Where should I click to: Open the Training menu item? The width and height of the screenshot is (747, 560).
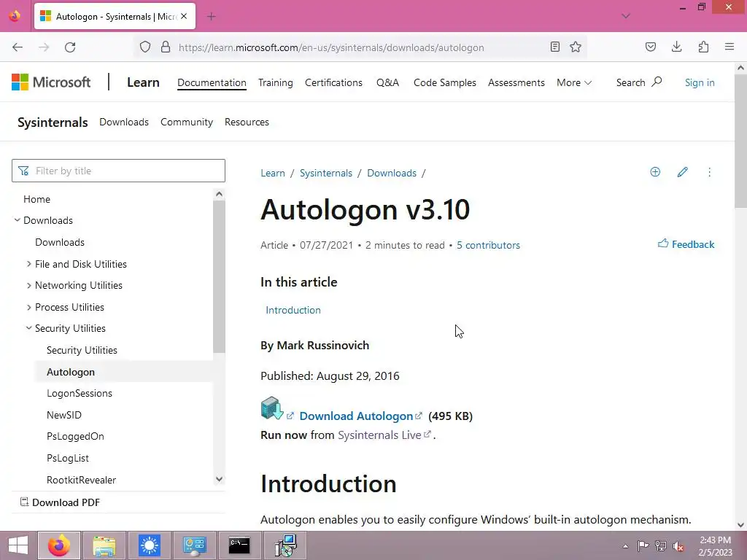[275, 82]
